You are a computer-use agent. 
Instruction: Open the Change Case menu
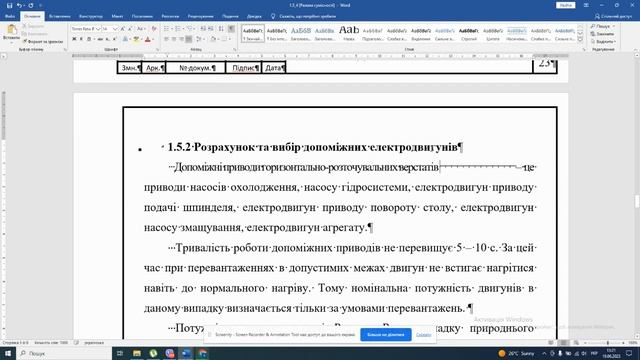(x=141, y=29)
